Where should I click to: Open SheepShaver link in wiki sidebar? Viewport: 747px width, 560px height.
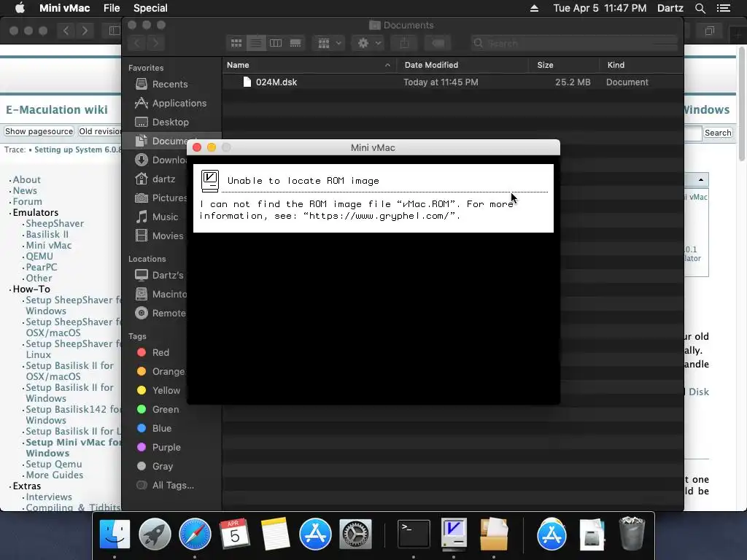pos(55,223)
